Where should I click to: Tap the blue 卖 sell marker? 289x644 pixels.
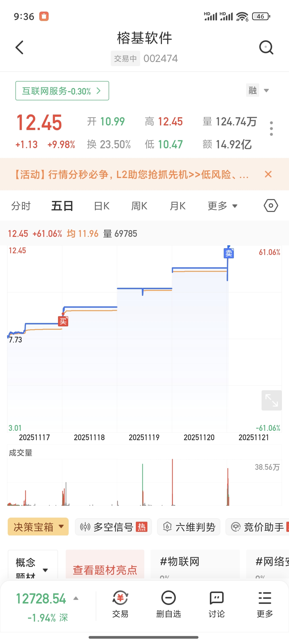click(x=229, y=253)
